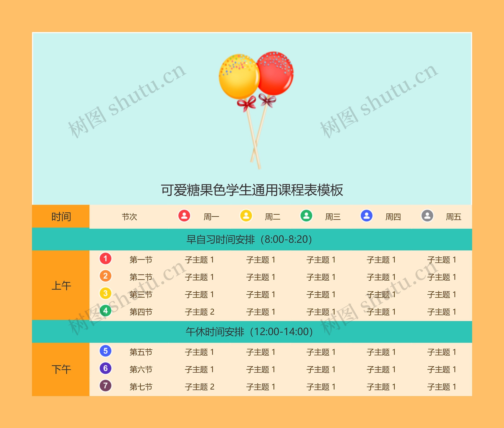Click the purple number 6 badge
This screenshot has width=504, height=428.
(106, 368)
